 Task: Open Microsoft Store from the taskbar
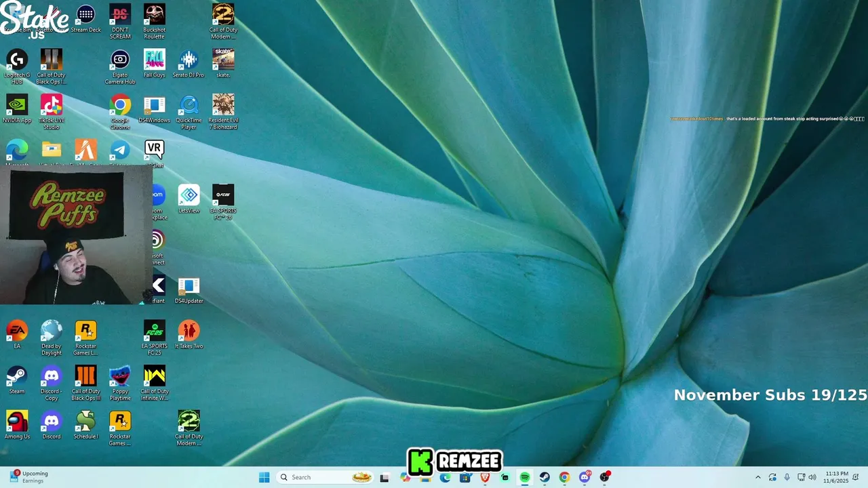coord(465,477)
